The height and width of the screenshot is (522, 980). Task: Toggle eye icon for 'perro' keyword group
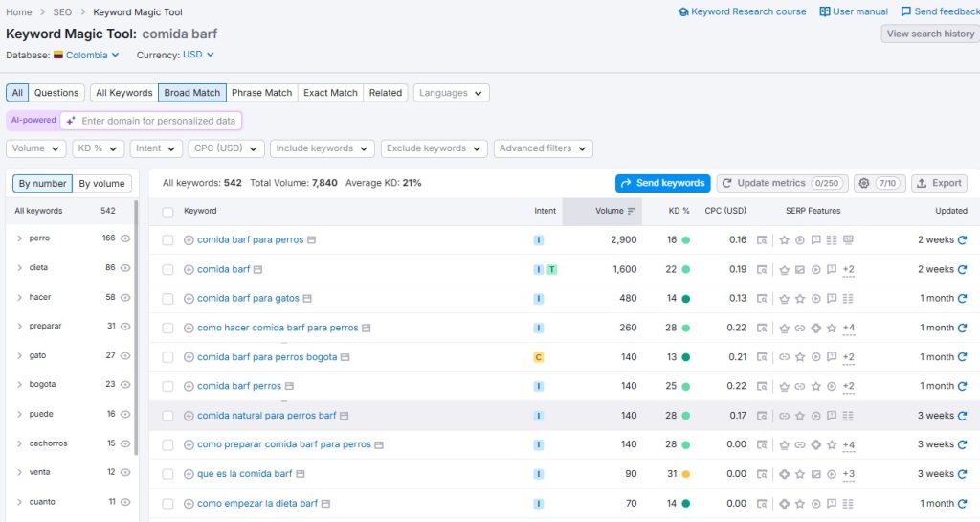coord(125,238)
